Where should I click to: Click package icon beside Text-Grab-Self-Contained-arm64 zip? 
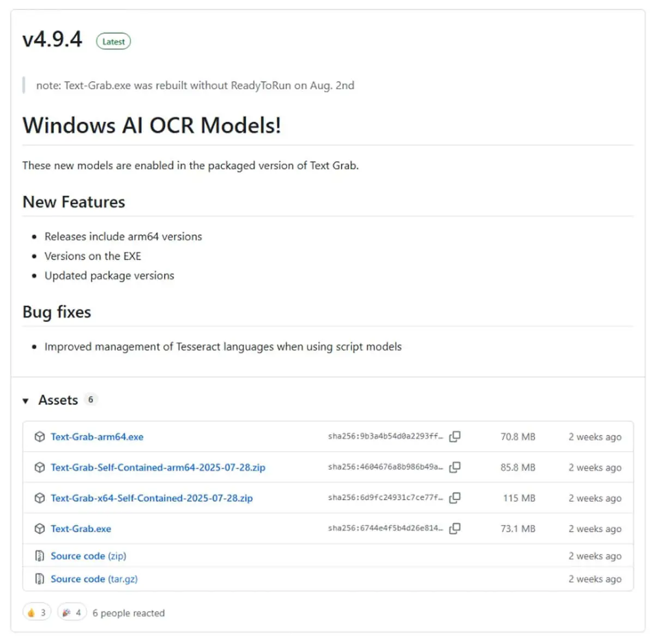click(x=39, y=467)
